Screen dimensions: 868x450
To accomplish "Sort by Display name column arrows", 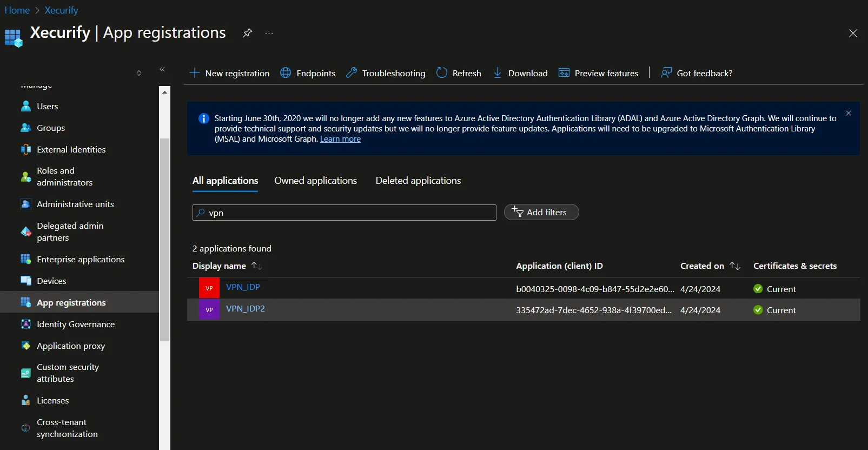I will tap(256, 266).
